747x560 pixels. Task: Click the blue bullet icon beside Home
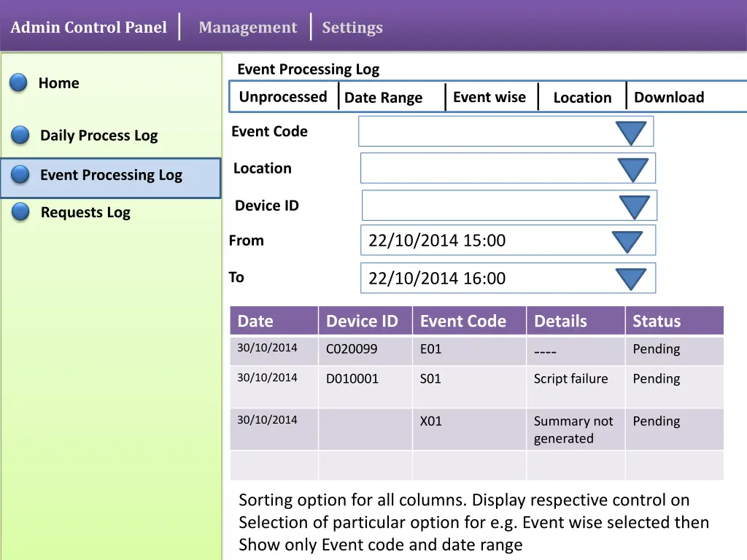pyautogui.click(x=18, y=83)
